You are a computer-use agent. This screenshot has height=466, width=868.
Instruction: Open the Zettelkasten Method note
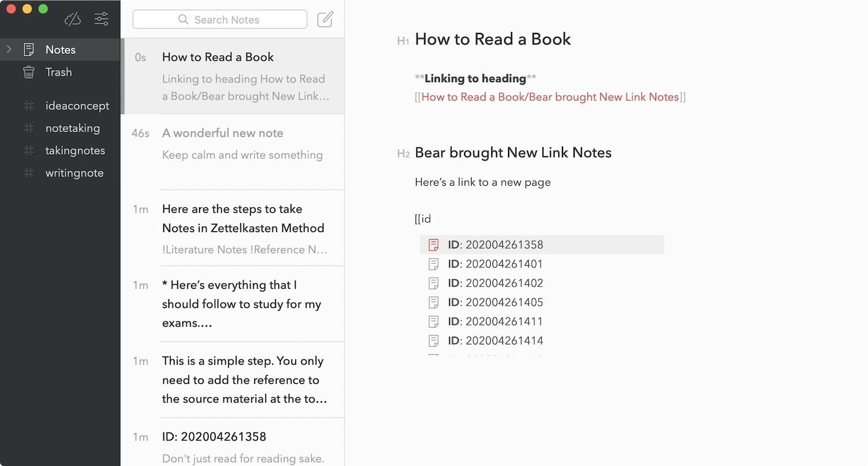(243, 228)
